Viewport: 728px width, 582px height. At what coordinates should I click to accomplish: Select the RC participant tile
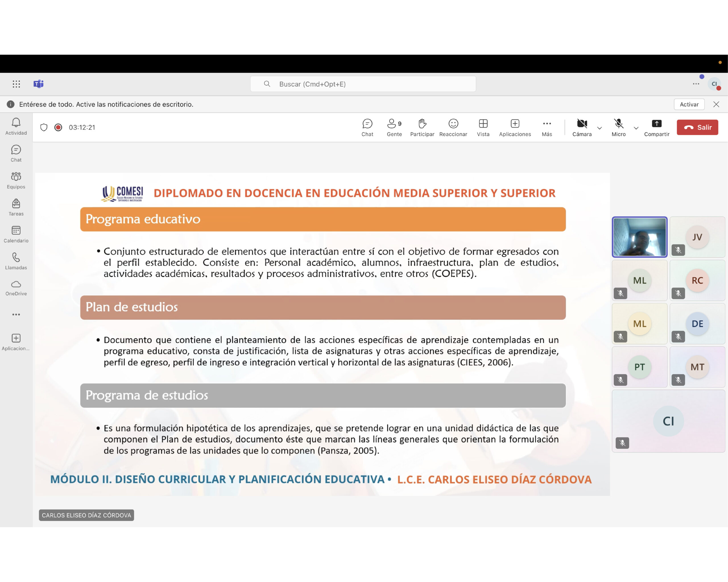pos(697,280)
